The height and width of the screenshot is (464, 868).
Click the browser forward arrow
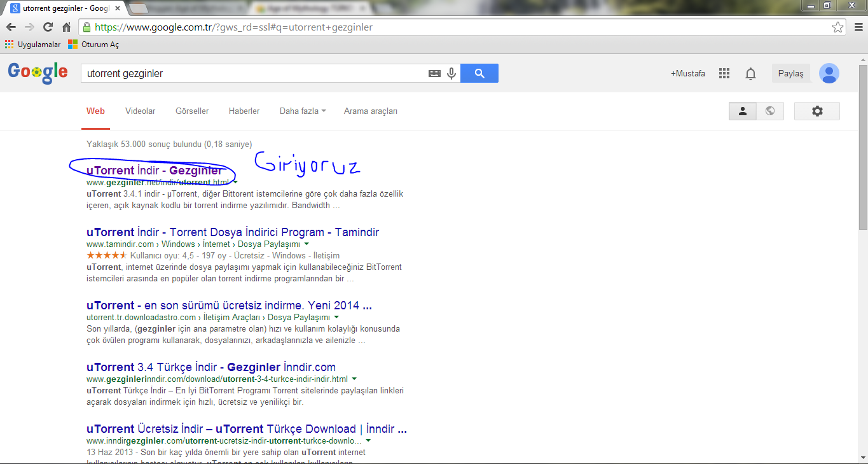click(x=29, y=27)
